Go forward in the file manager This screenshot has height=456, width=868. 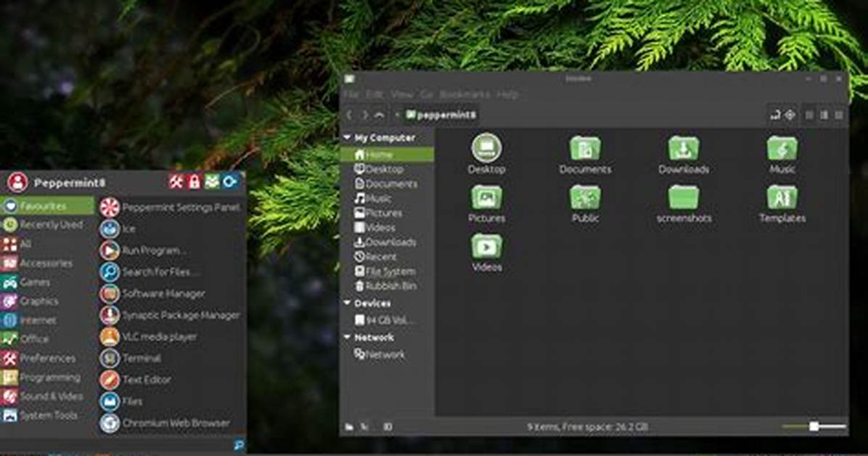point(364,115)
